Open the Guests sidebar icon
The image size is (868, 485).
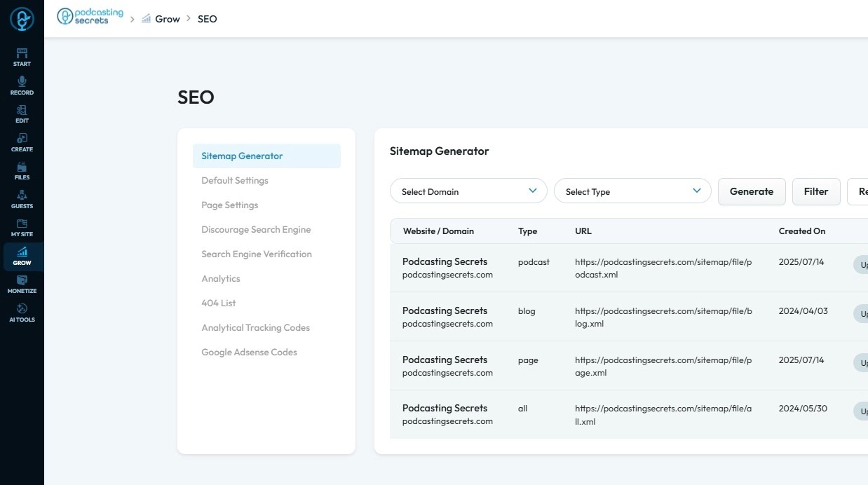[x=22, y=199]
